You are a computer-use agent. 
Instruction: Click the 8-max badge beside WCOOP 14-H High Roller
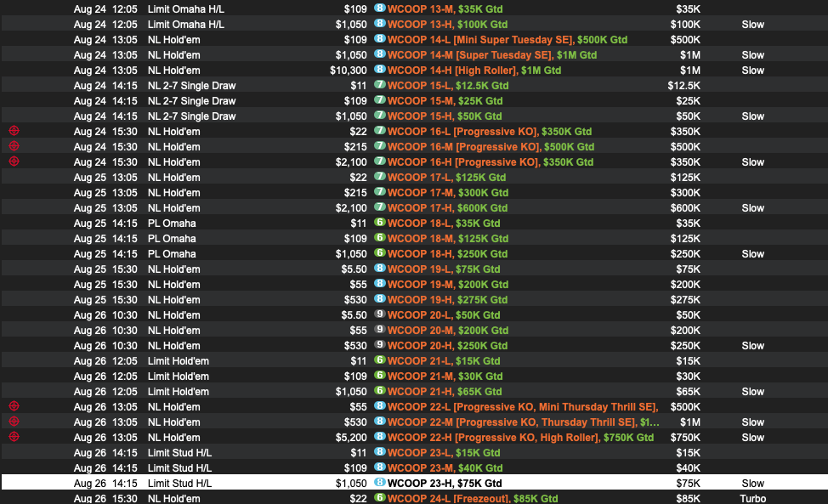coord(380,69)
